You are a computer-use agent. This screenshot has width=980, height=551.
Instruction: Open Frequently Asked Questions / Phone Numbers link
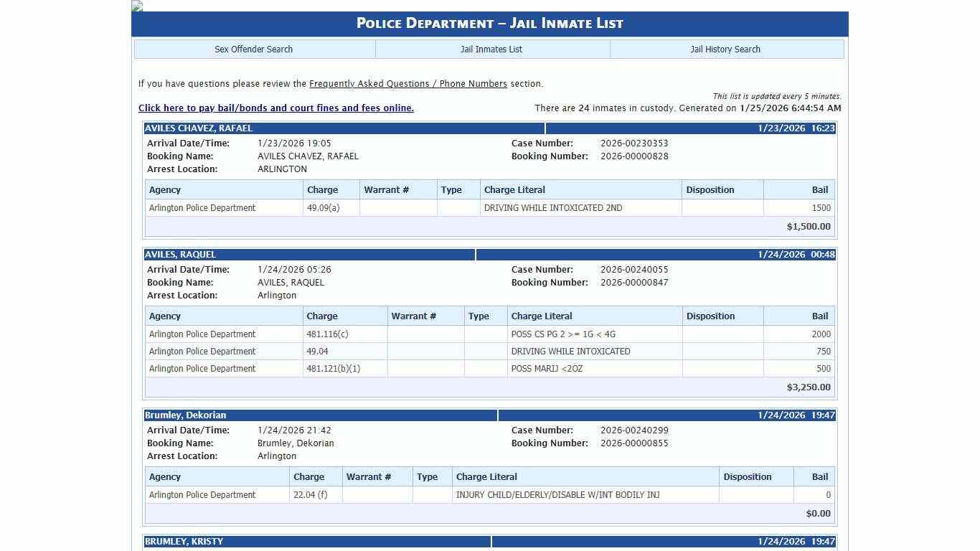(407, 84)
